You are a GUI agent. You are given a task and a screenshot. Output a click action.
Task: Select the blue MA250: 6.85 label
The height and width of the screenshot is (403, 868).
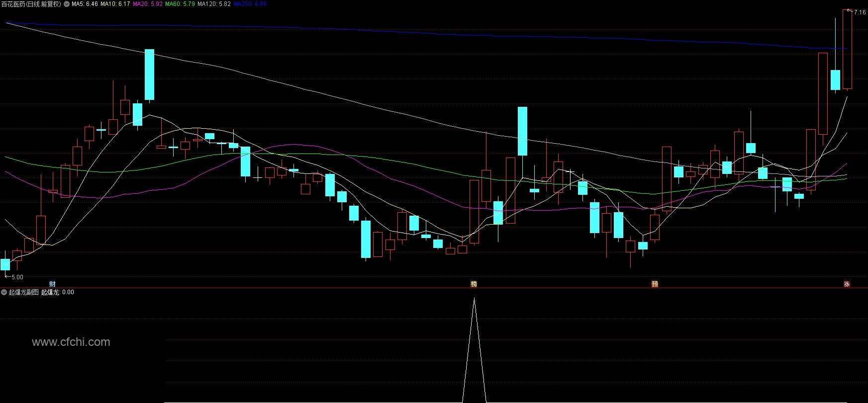point(250,4)
